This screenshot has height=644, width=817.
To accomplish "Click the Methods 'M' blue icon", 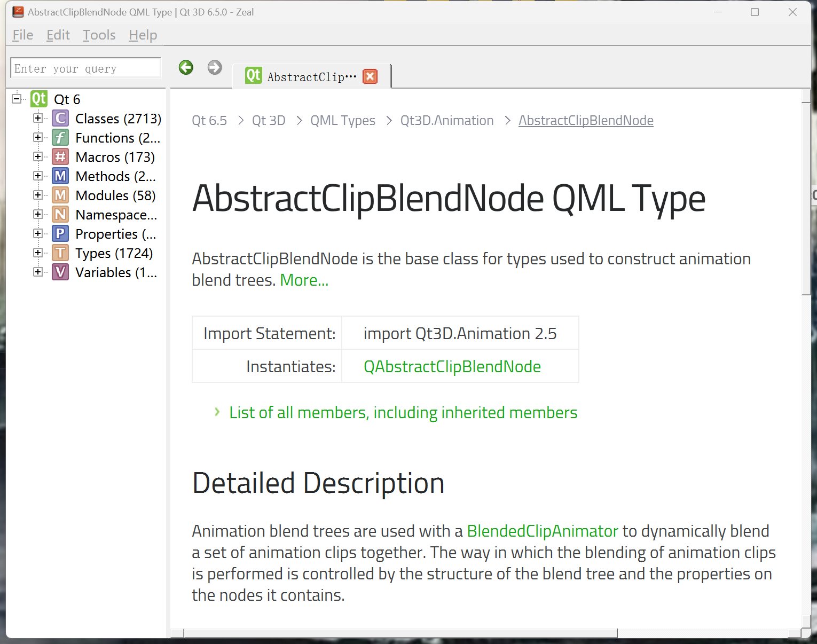I will tap(60, 176).
